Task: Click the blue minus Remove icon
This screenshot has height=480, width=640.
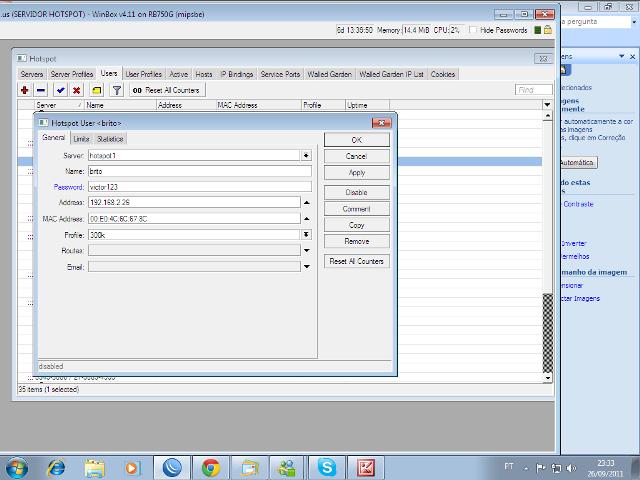Action: tap(40, 90)
